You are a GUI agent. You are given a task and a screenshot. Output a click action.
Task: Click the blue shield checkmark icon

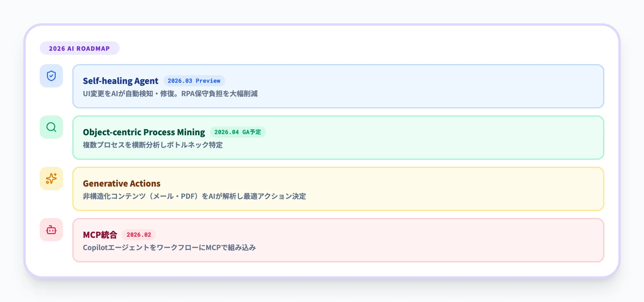[x=51, y=76]
